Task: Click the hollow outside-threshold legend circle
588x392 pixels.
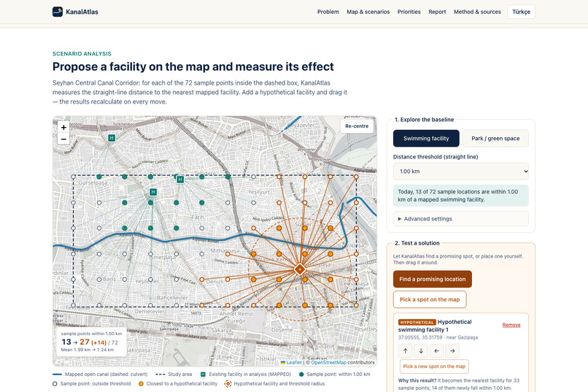Action: point(55,384)
